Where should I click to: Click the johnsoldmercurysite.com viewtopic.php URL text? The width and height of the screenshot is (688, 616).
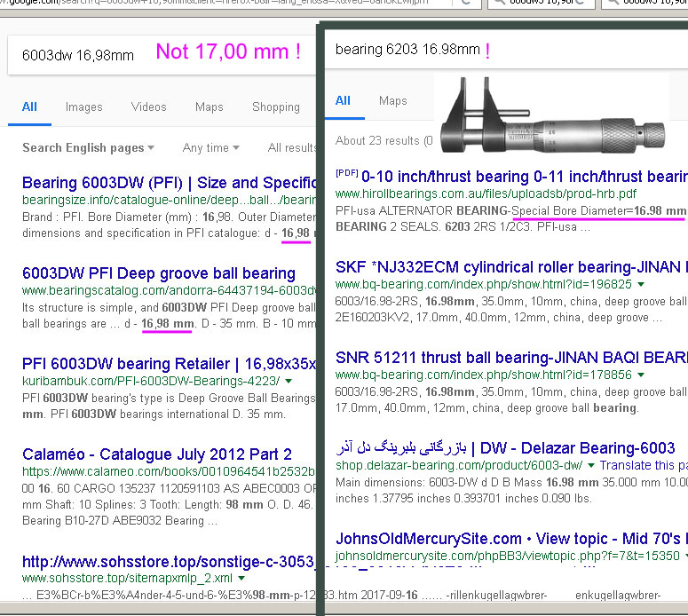tap(508, 556)
